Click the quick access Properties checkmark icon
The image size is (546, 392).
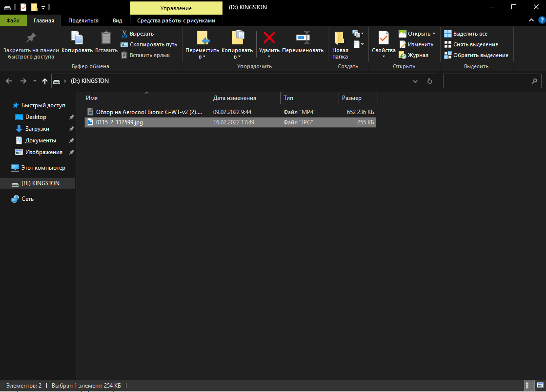pos(23,7)
